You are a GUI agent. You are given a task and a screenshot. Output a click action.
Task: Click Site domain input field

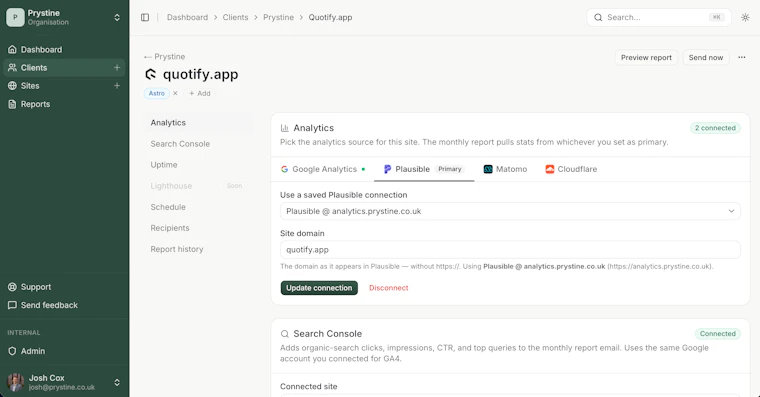tap(510, 250)
